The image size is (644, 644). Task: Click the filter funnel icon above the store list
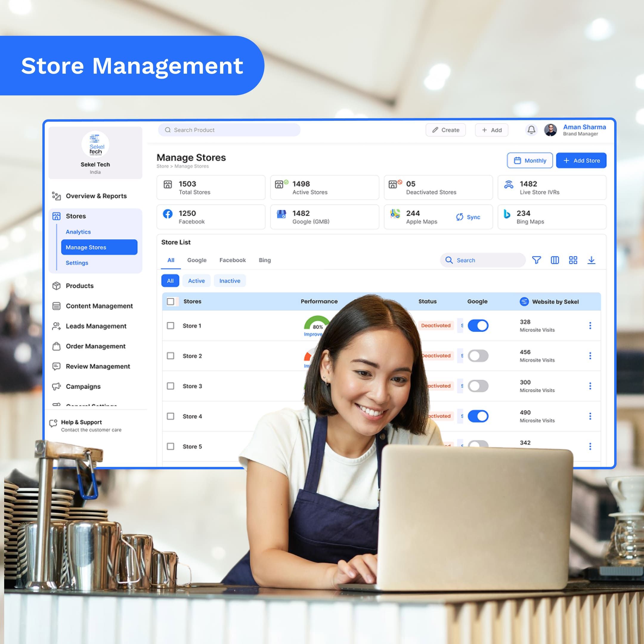coord(537,260)
